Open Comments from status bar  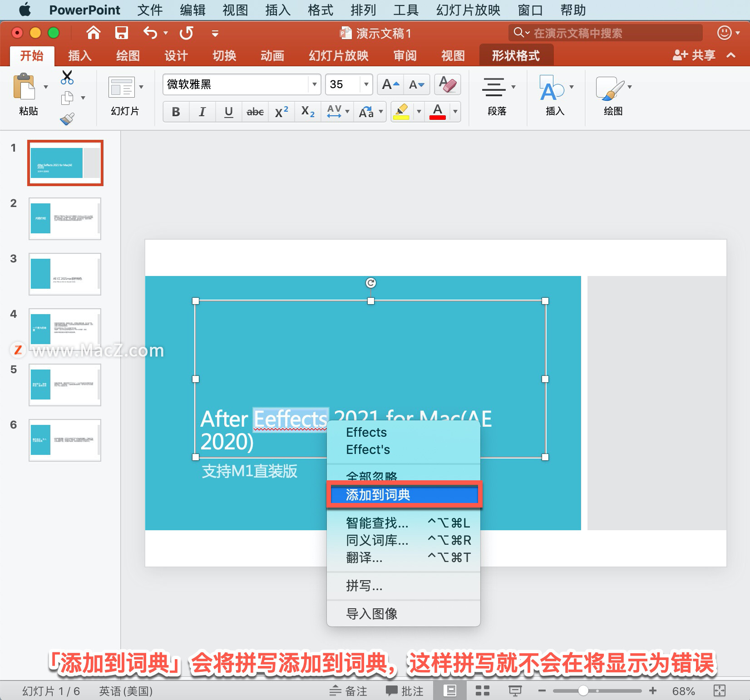405,691
